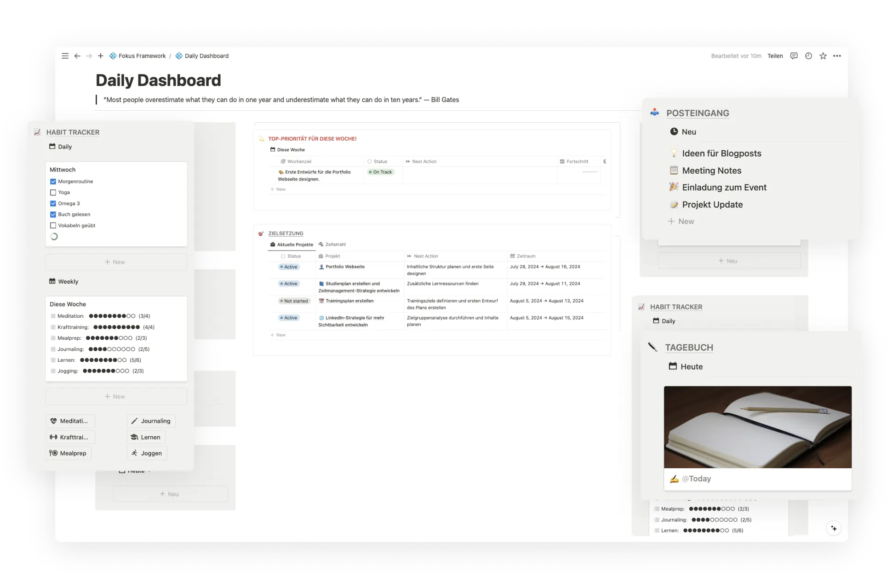Image resolution: width=887 pixels, height=588 pixels.
Task: Open the sidebar hamburger menu
Action: [65, 56]
